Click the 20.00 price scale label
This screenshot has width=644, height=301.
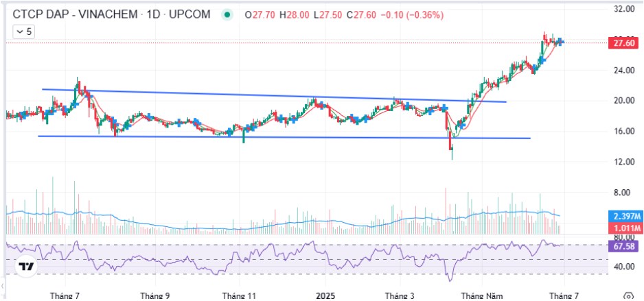624,101
